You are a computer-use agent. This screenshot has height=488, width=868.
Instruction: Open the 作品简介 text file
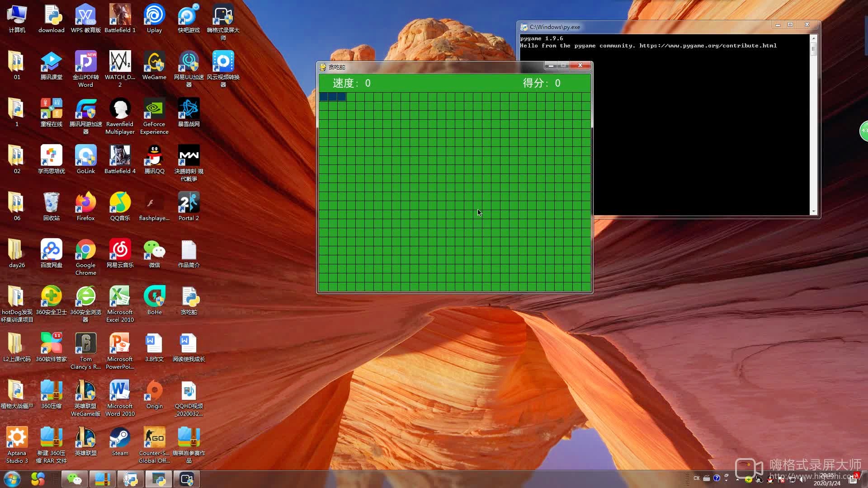189,254
